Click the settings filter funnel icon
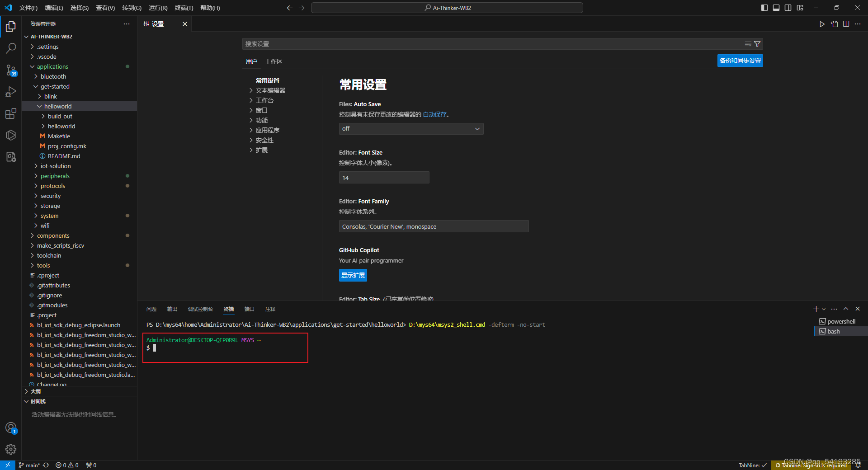This screenshot has height=470, width=868. (x=757, y=44)
